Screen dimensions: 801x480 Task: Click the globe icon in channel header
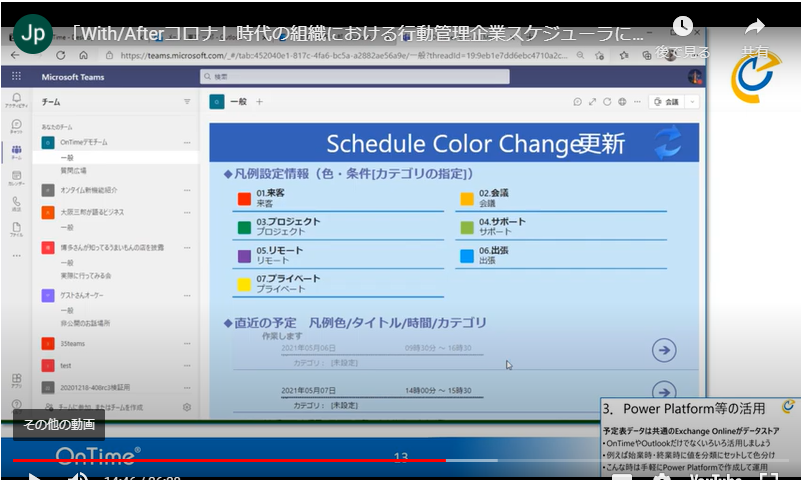pyautogui.click(x=622, y=102)
